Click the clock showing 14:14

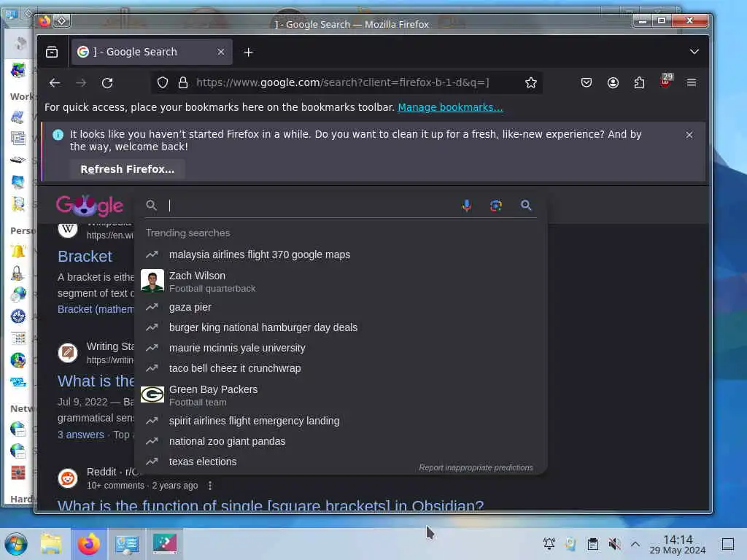(678, 544)
